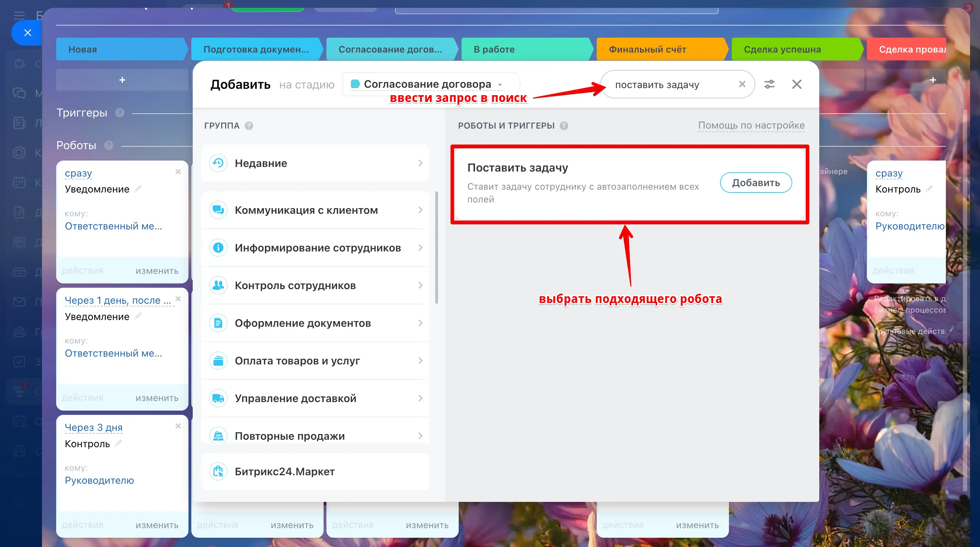
Task: Remove the 'Через 3 дня' robot card
Action: pos(178,426)
